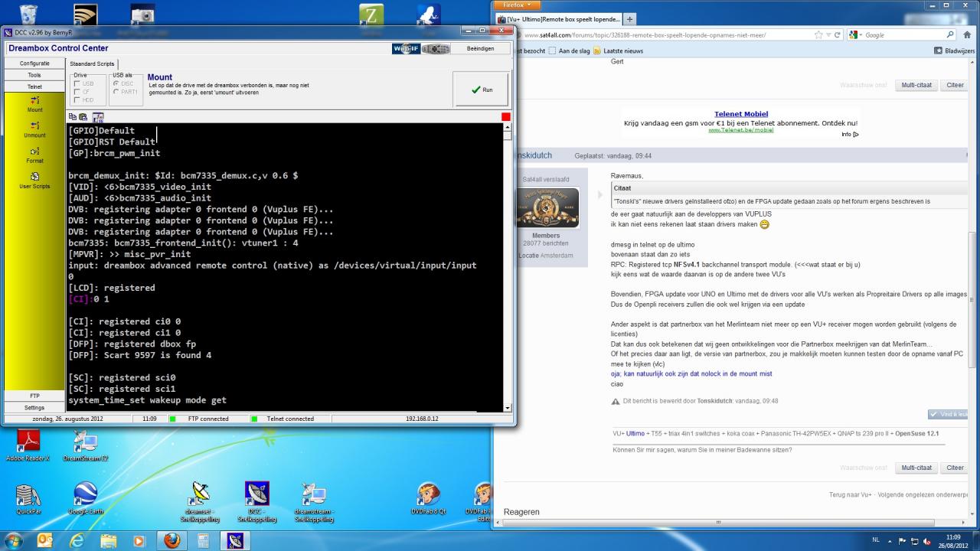
Task: Open Windows Explorer folder in the taskbar
Action: pyautogui.click(x=108, y=540)
